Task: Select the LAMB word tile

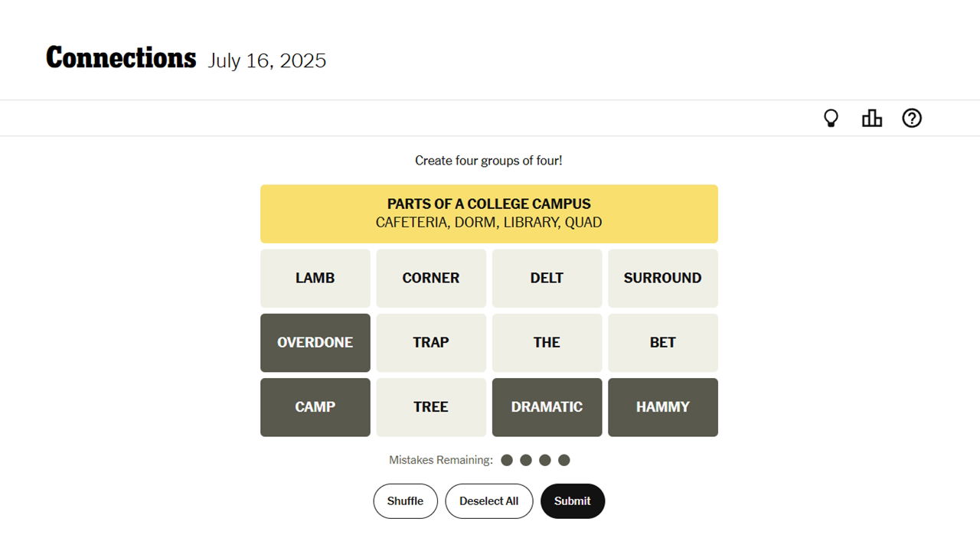Action: [315, 279]
